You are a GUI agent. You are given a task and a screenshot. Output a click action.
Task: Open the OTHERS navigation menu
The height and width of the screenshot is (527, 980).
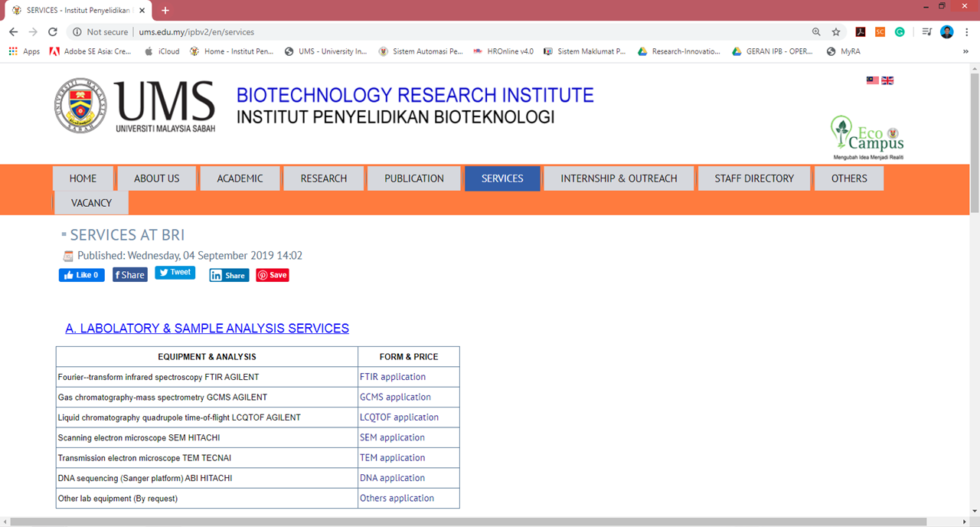coord(849,178)
